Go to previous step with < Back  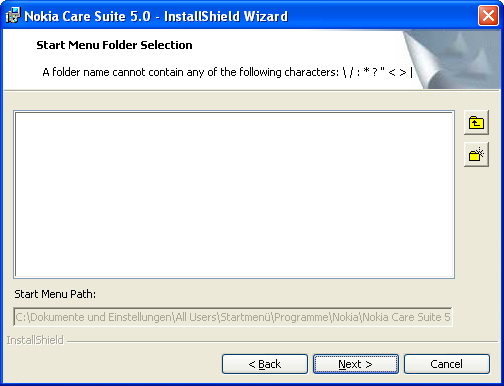(265, 364)
